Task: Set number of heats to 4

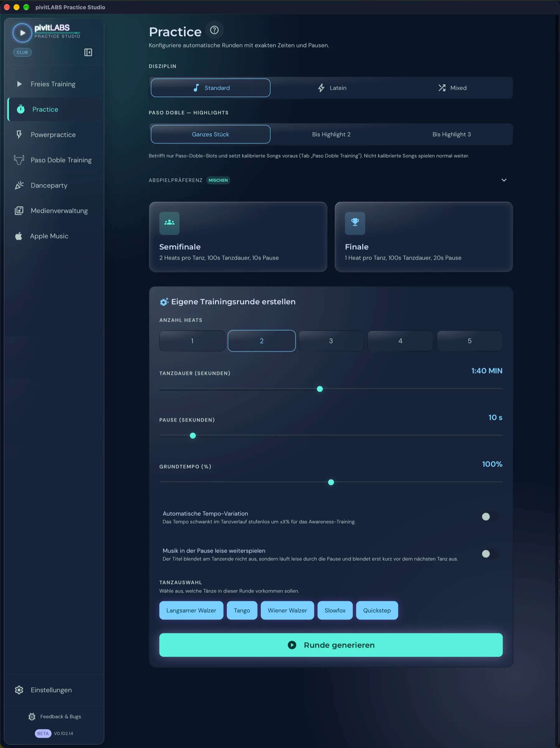Action: [400, 341]
